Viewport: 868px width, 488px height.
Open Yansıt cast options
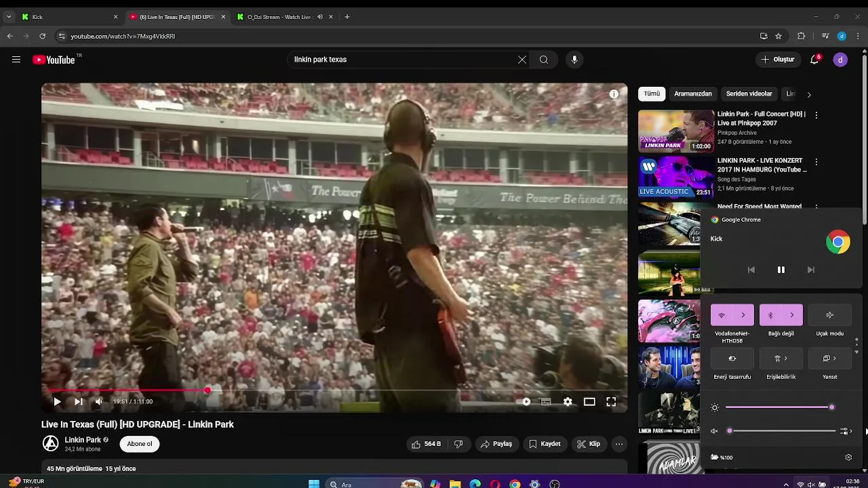(x=830, y=359)
